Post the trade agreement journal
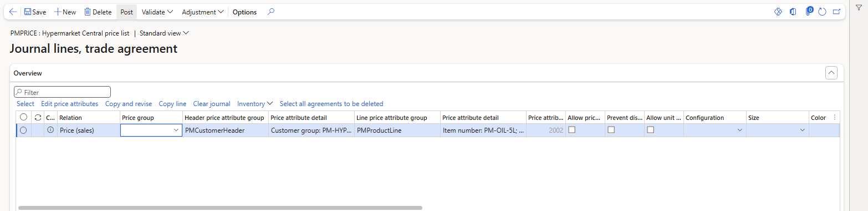The width and height of the screenshot is (868, 211). (126, 12)
